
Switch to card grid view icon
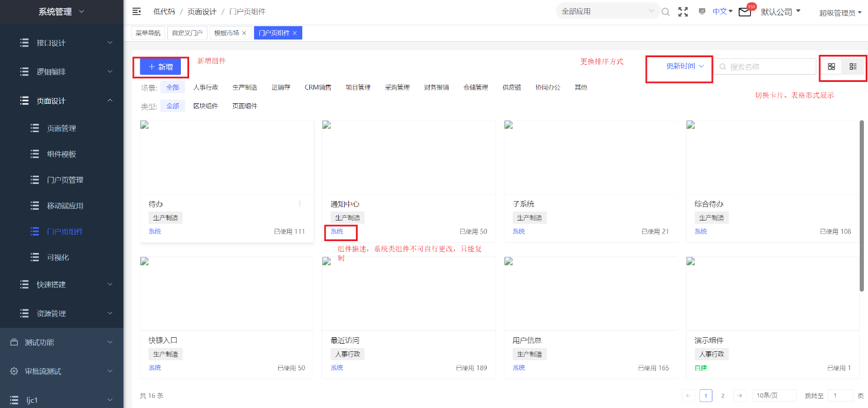(831, 67)
